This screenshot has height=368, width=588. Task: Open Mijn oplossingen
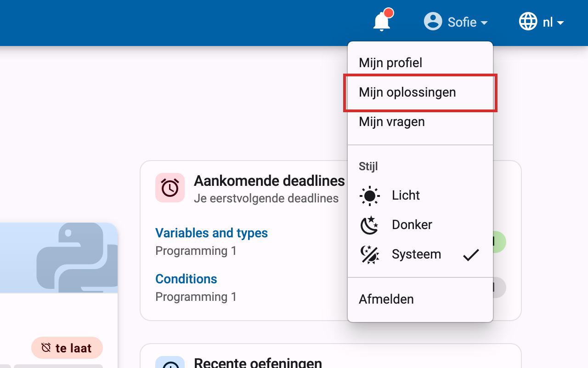pos(420,92)
